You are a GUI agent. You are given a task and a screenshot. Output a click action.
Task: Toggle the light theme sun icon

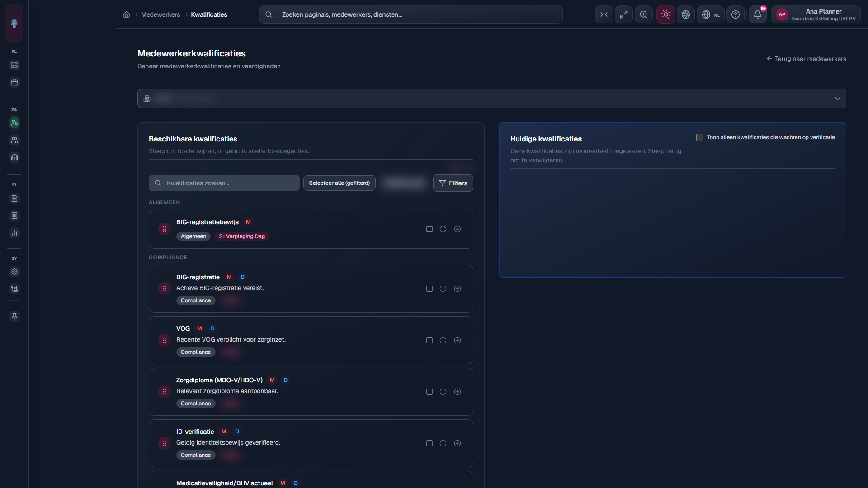pyautogui.click(x=666, y=14)
